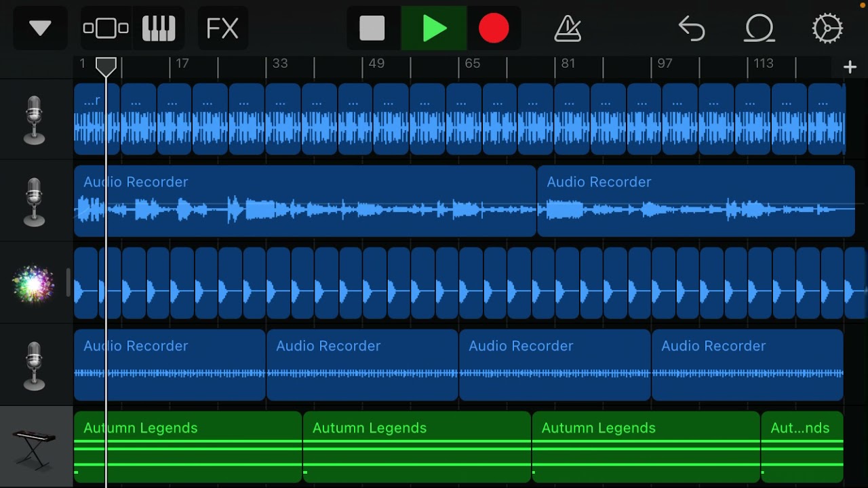The height and width of the screenshot is (488, 868).
Task: Select the first Autumn Legends region
Action: [x=188, y=447]
